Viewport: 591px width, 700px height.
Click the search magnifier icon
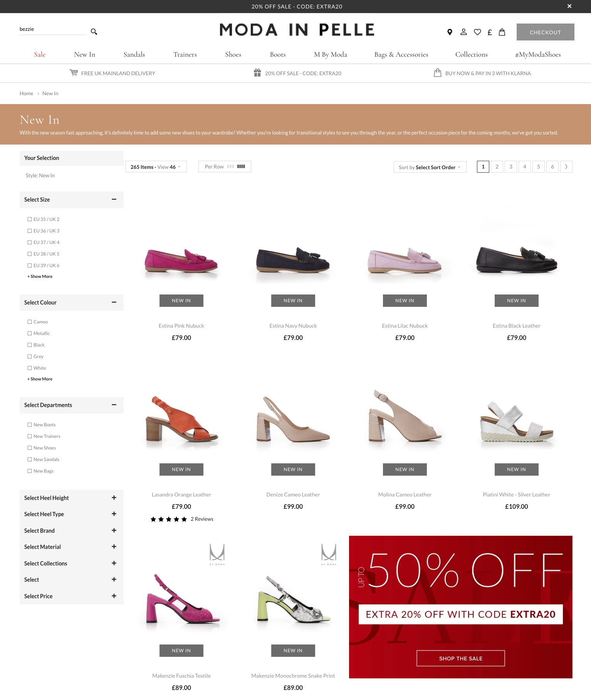(x=94, y=32)
